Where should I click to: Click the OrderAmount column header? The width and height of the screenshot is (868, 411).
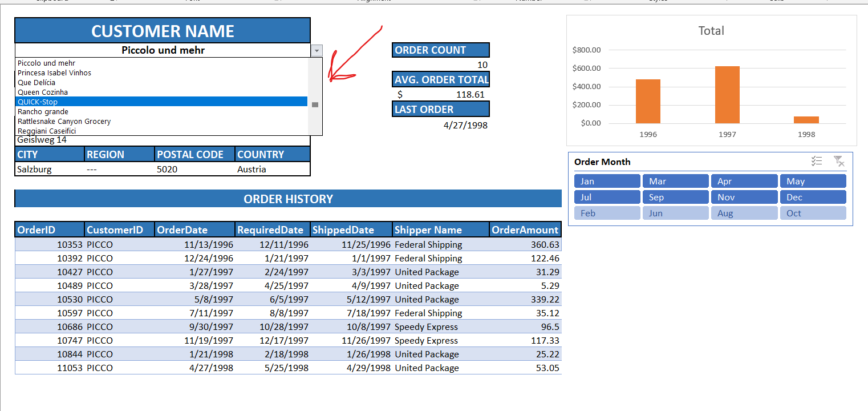point(525,229)
